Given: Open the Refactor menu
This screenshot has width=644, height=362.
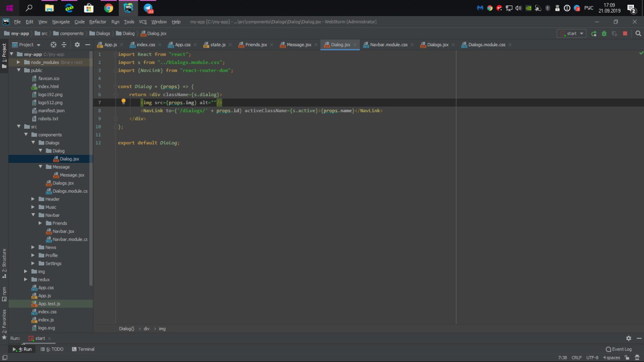Looking at the screenshot, I should [x=98, y=22].
